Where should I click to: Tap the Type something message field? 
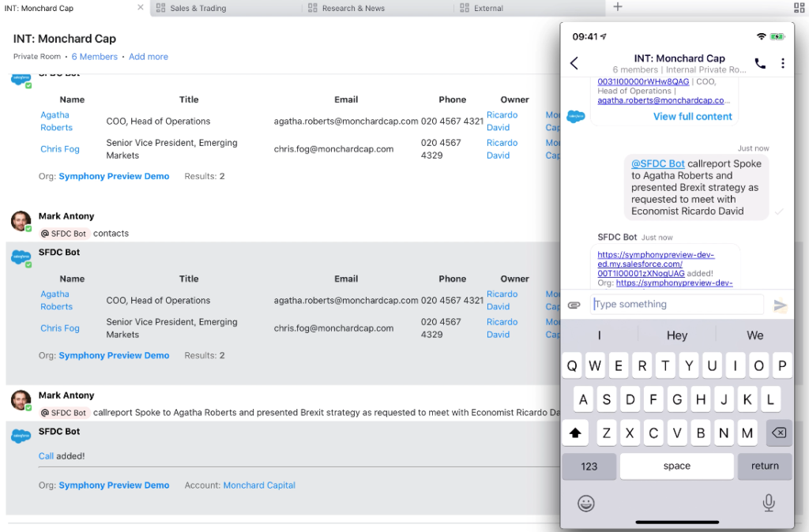[677, 305]
